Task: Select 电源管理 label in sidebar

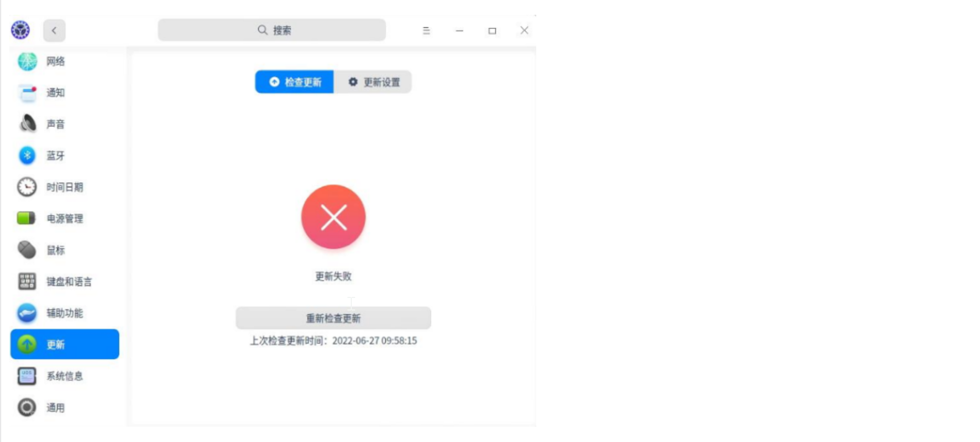Action: tap(65, 219)
